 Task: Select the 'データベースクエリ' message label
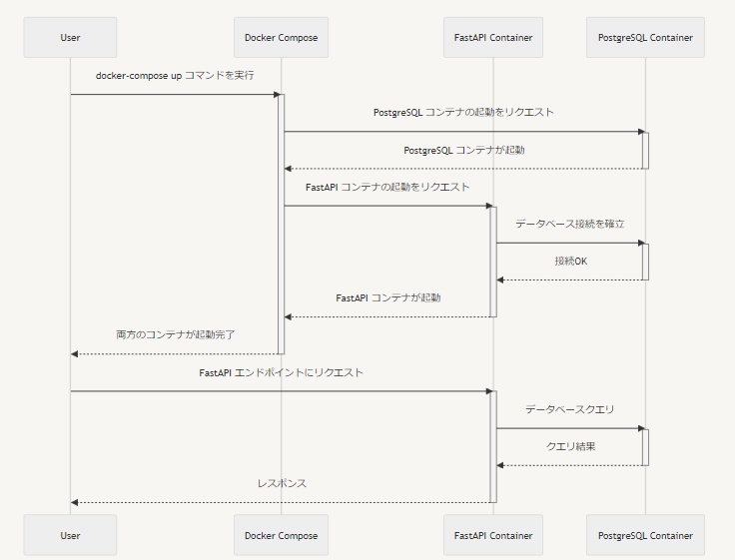coord(569,409)
